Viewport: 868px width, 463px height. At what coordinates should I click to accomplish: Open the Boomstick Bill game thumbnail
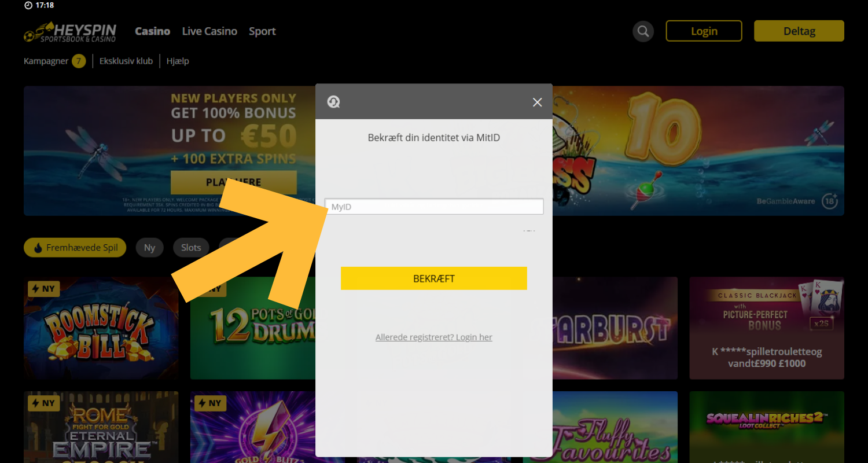point(101,328)
